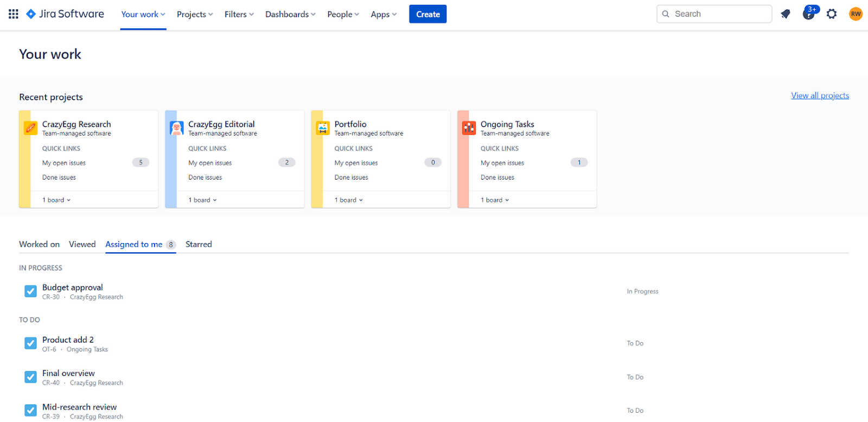Click inside the Search field
This screenshot has width=868, height=422.
[x=714, y=14]
